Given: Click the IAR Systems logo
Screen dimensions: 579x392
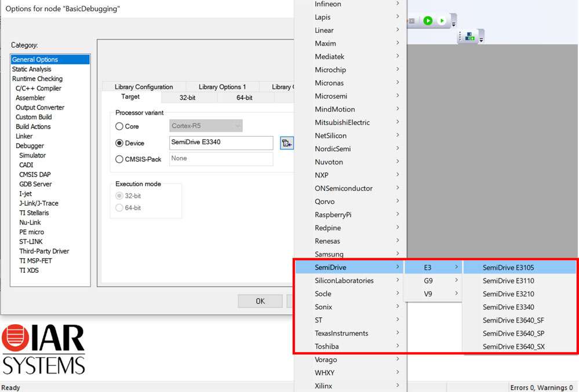Looking at the screenshot, I should click(43, 348).
